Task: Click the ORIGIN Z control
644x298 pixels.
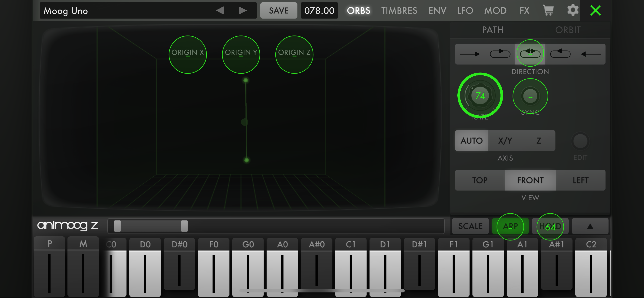Action: click(x=294, y=55)
